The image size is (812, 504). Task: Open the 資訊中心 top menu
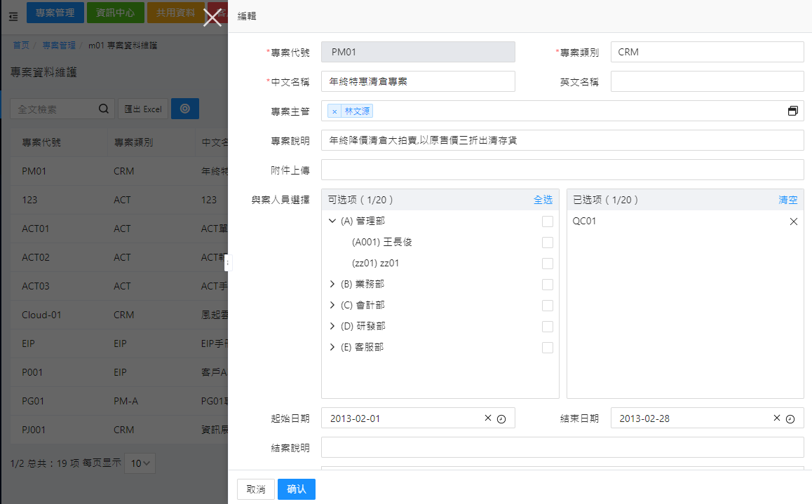tap(116, 13)
